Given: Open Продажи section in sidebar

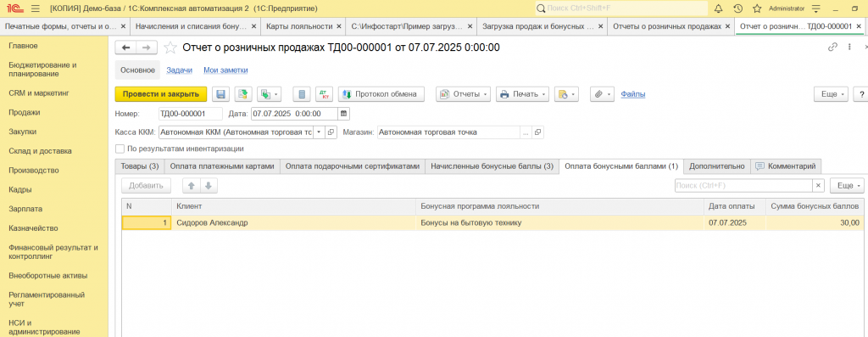Looking at the screenshot, I should coord(25,112).
